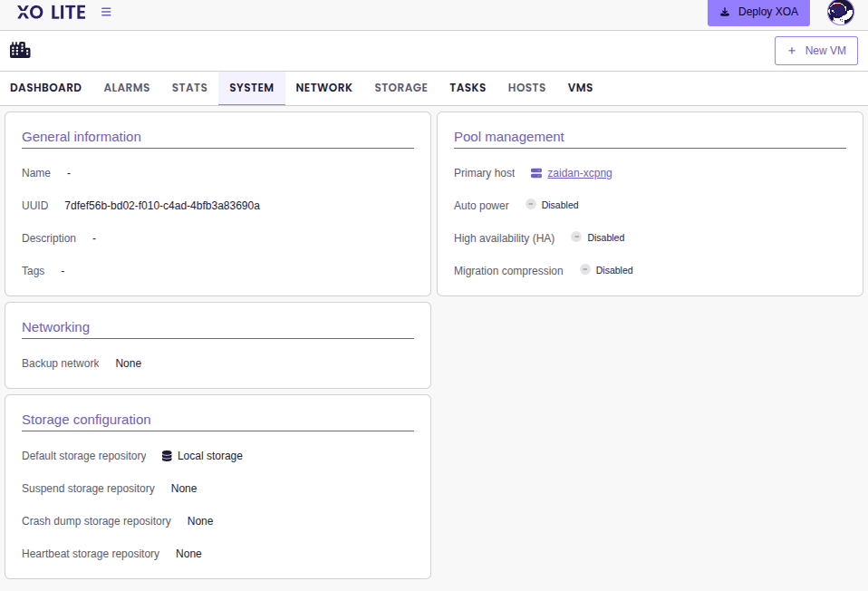The image size is (868, 591).
Task: Switch to the Dashboard tab
Action: pos(46,88)
